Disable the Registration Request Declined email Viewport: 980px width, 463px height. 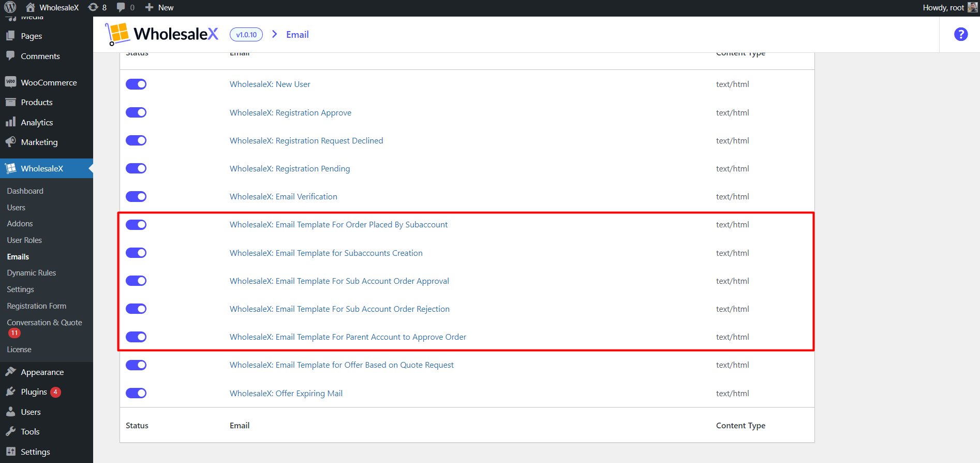pyautogui.click(x=136, y=140)
